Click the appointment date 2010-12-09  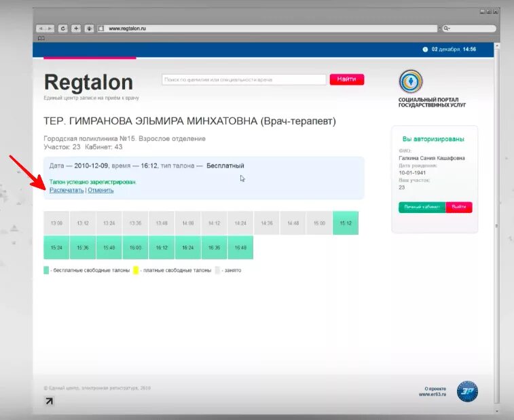point(91,166)
